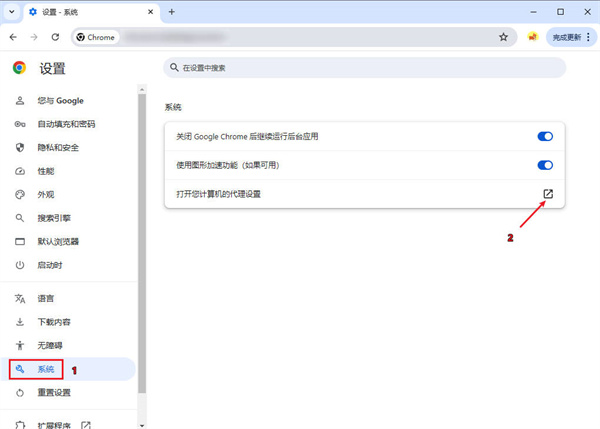600x429 pixels.
Task: Click the 打开您计算机的代理设置 row text
Action: tap(218, 194)
